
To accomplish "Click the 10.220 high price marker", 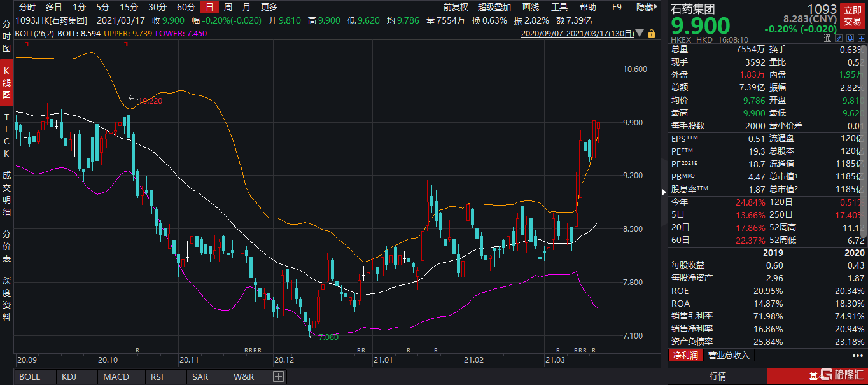I will pos(149,101).
